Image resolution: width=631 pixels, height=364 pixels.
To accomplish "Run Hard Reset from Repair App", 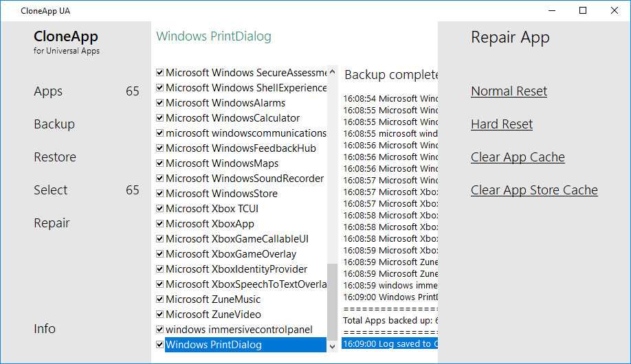I will [x=502, y=124].
